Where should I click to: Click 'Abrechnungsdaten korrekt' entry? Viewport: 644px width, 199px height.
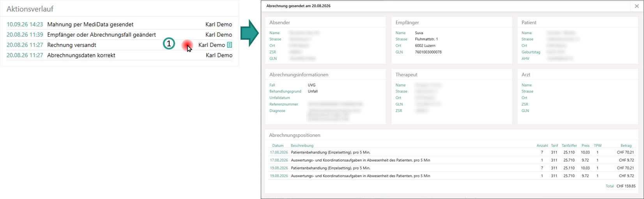point(81,55)
